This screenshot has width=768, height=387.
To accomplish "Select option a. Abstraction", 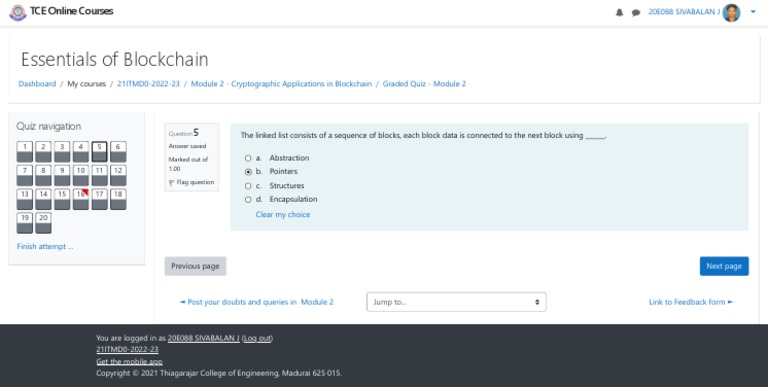I will [x=248, y=158].
